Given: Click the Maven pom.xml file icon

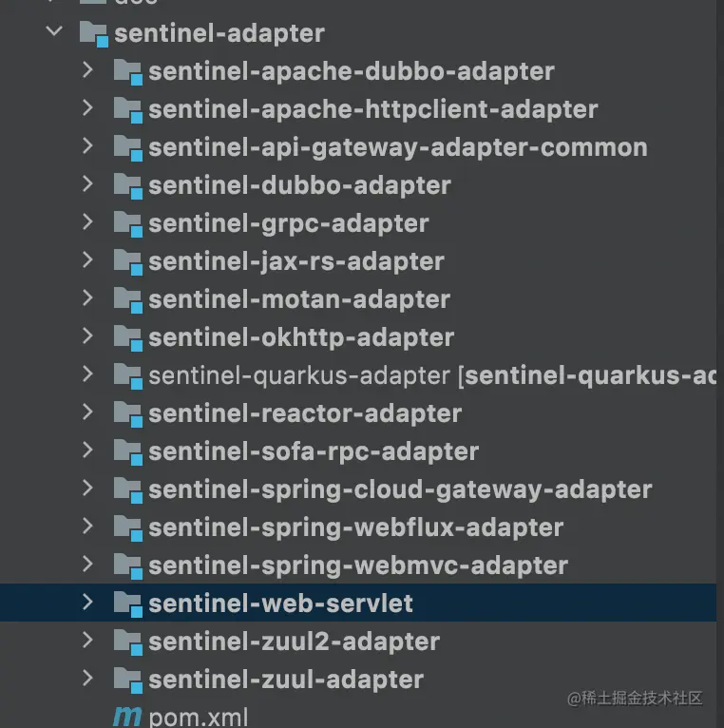Looking at the screenshot, I should point(126,716).
